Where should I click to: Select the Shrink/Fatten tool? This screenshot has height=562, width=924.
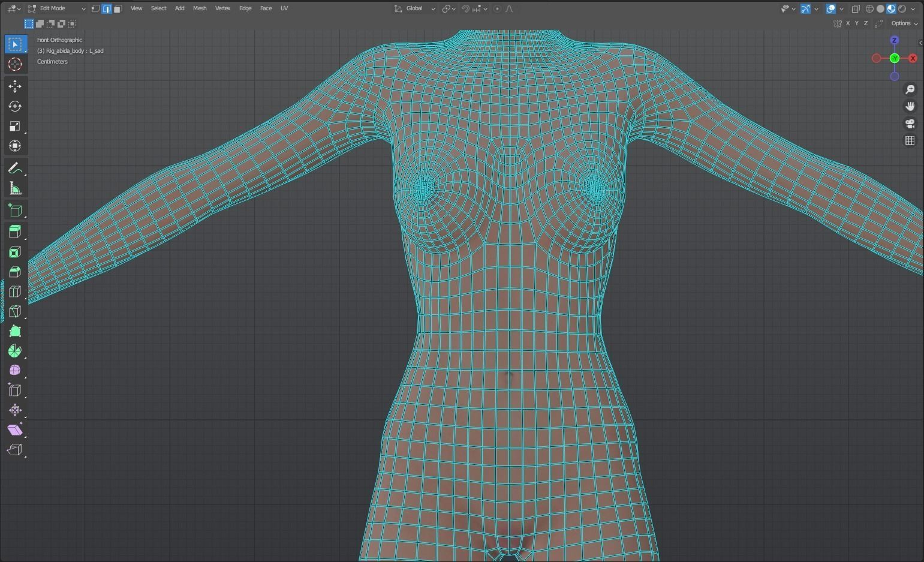15,410
